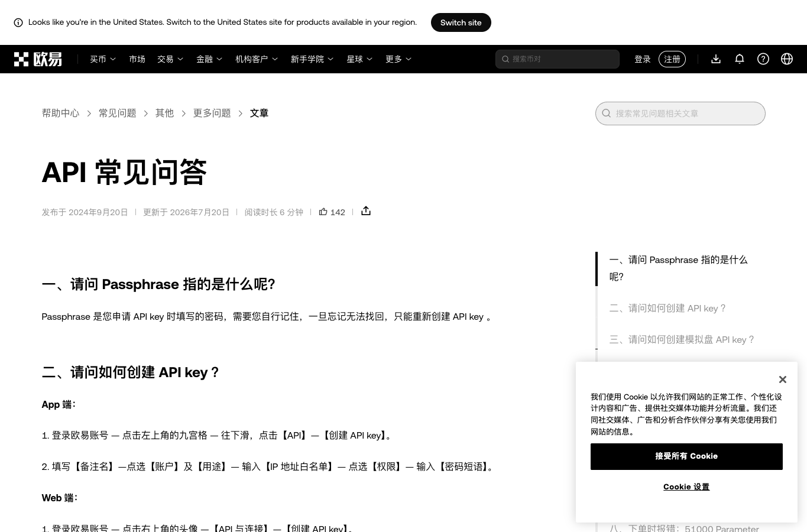Screen dimensions: 807x532
Task: Go to 帮助中心 breadcrumb
Action: (60, 113)
